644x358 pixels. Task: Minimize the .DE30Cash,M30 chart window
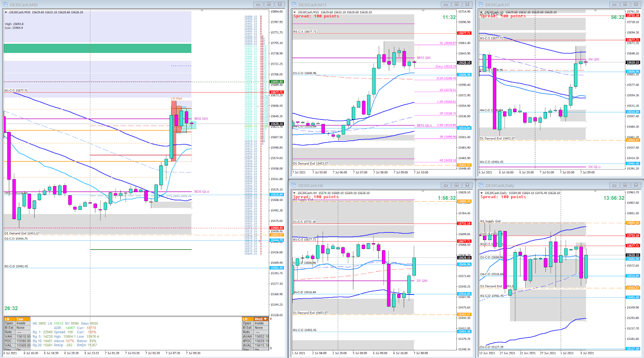click(258, 4)
